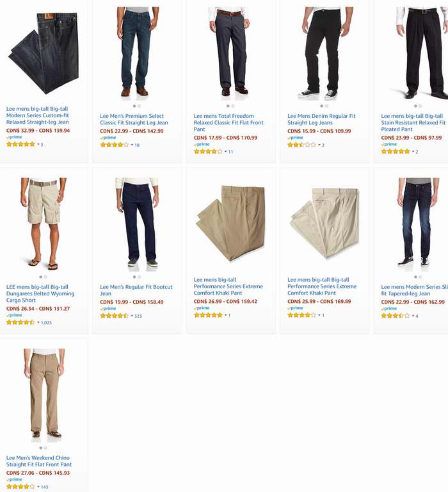Select second image dot under Premium Select jeans

140,106
